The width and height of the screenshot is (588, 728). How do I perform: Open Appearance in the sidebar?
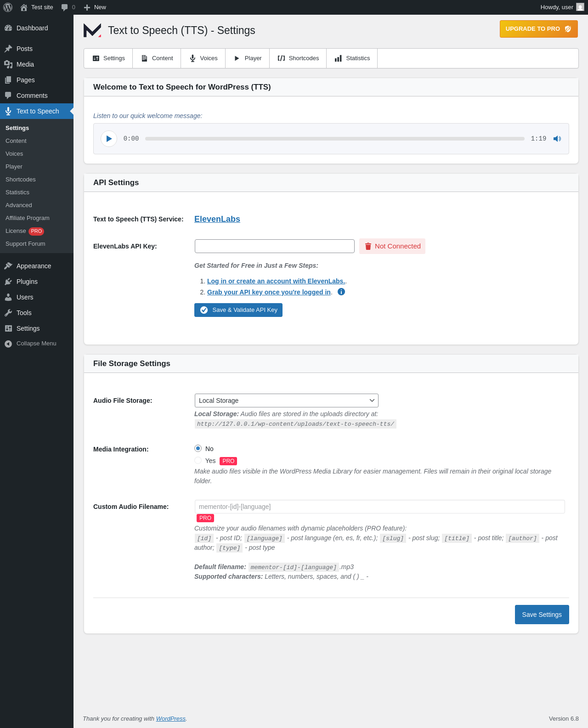pos(37,266)
